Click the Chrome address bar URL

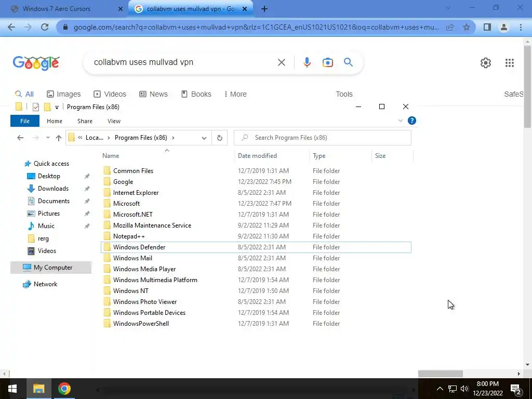click(x=256, y=27)
